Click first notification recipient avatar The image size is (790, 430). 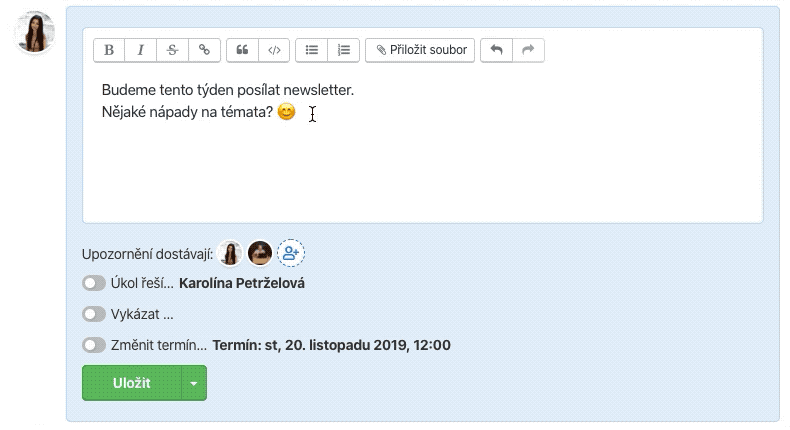click(231, 254)
